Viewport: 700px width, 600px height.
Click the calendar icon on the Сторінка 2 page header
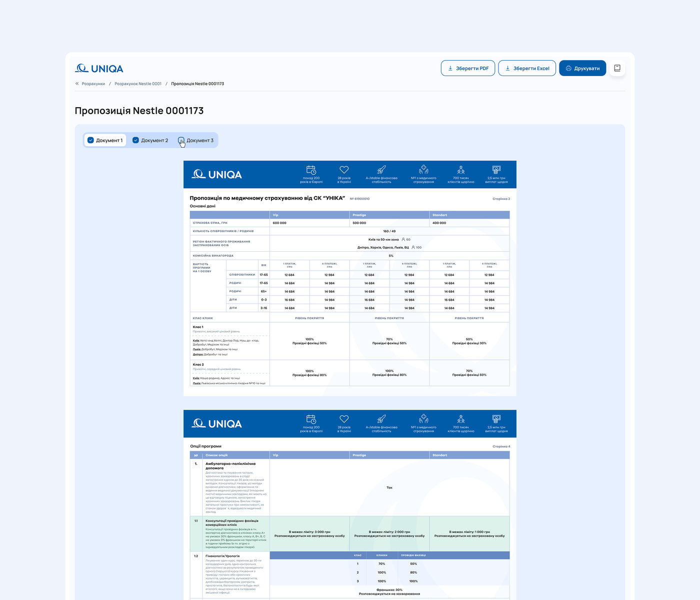coord(311,170)
